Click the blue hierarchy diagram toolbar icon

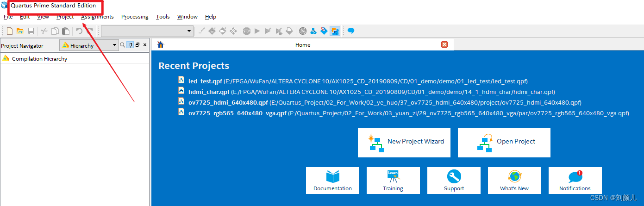tap(313, 31)
